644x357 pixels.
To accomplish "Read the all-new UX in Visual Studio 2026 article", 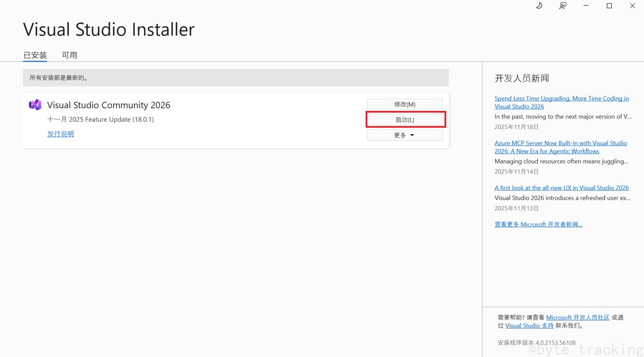I will tap(561, 188).
